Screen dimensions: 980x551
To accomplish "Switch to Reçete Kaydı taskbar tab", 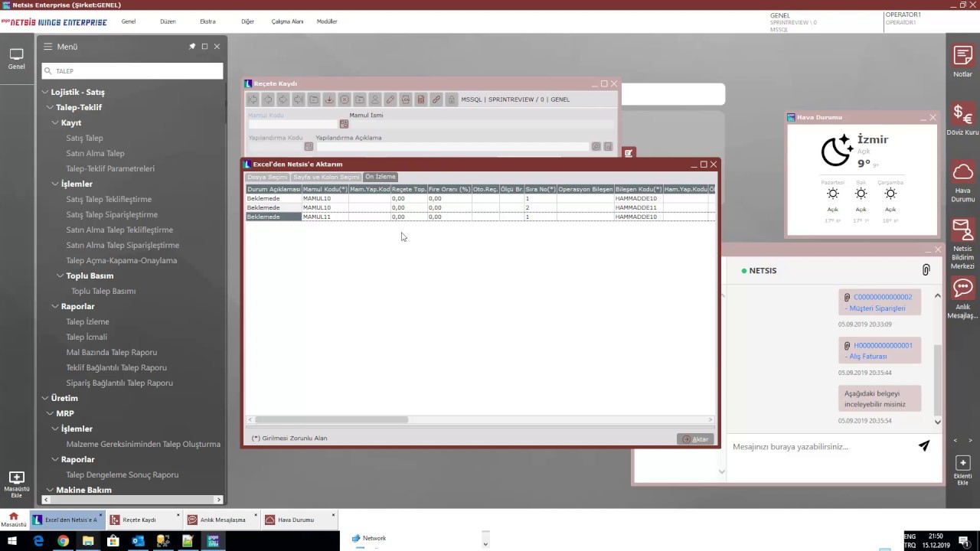I will [139, 520].
